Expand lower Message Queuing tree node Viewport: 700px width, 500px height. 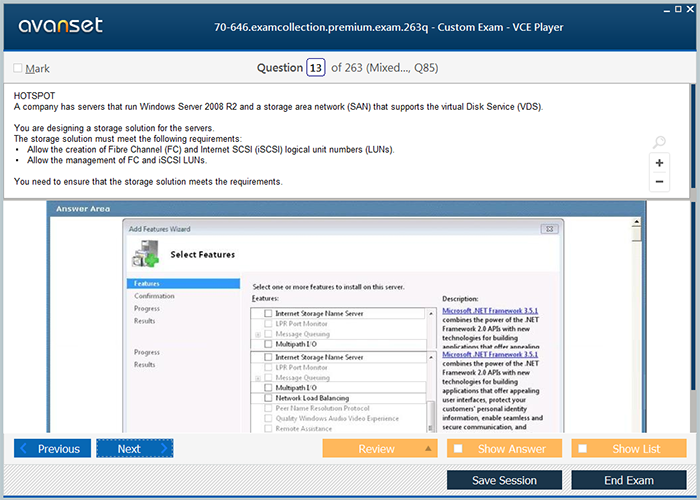pos(258,378)
